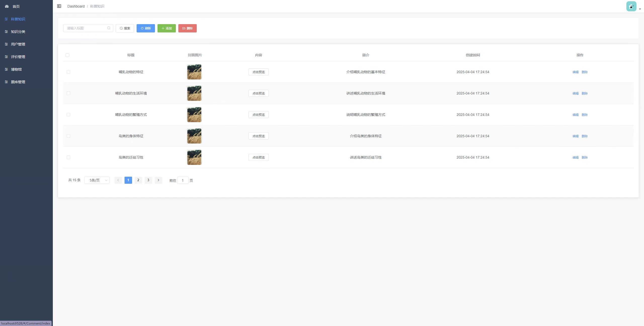Image resolution: width=644 pixels, height=326 pixels.
Task: Click 点击预览 for 哺乳动物的生活环境
Action: click(x=258, y=93)
